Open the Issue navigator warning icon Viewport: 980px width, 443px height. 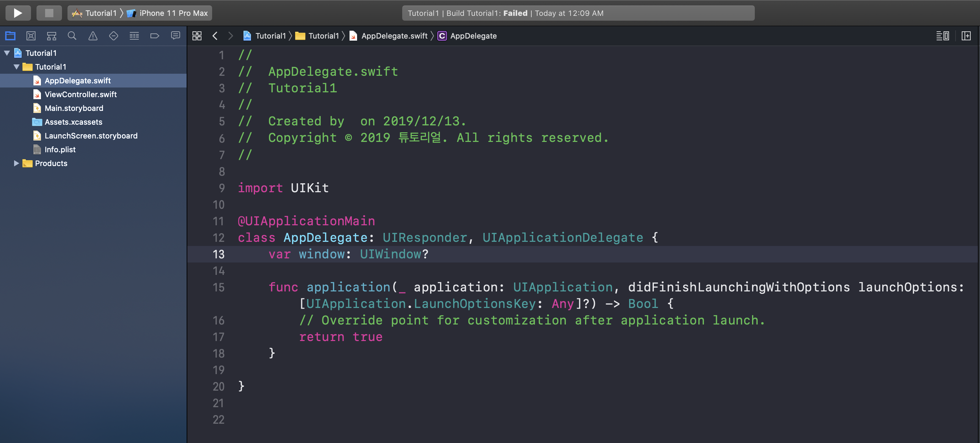coord(93,36)
